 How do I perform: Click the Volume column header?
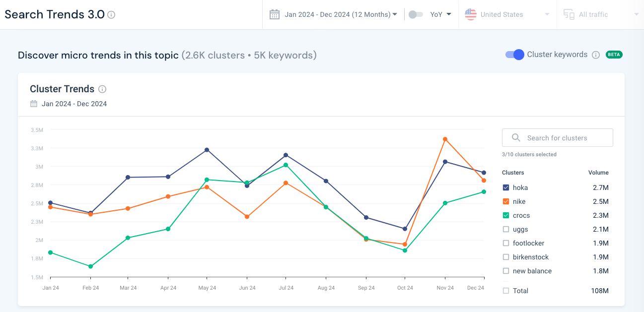(598, 173)
